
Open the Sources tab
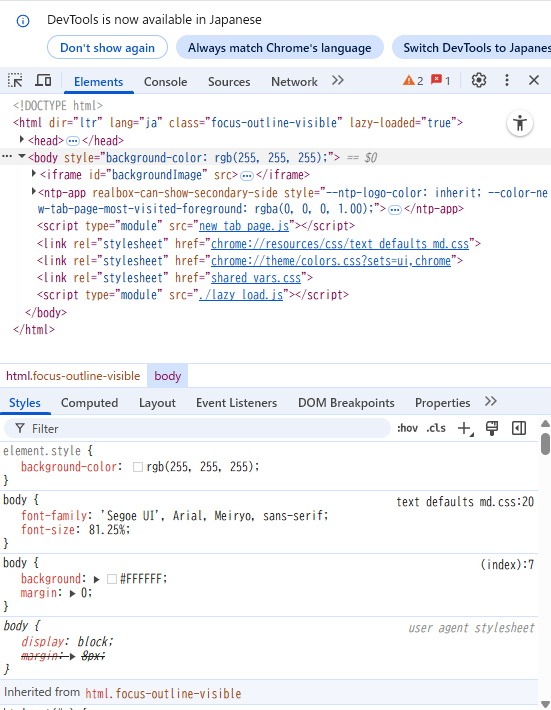coord(229,82)
